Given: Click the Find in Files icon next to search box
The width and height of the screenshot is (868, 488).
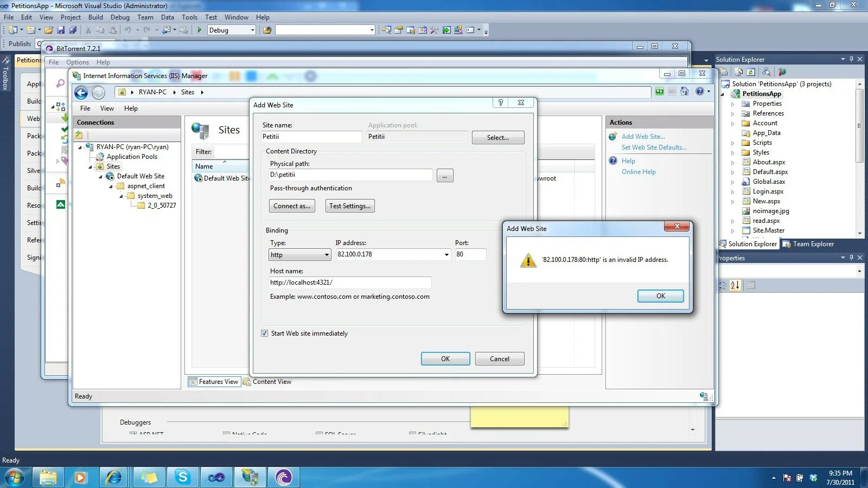Looking at the screenshot, I should (267, 30).
